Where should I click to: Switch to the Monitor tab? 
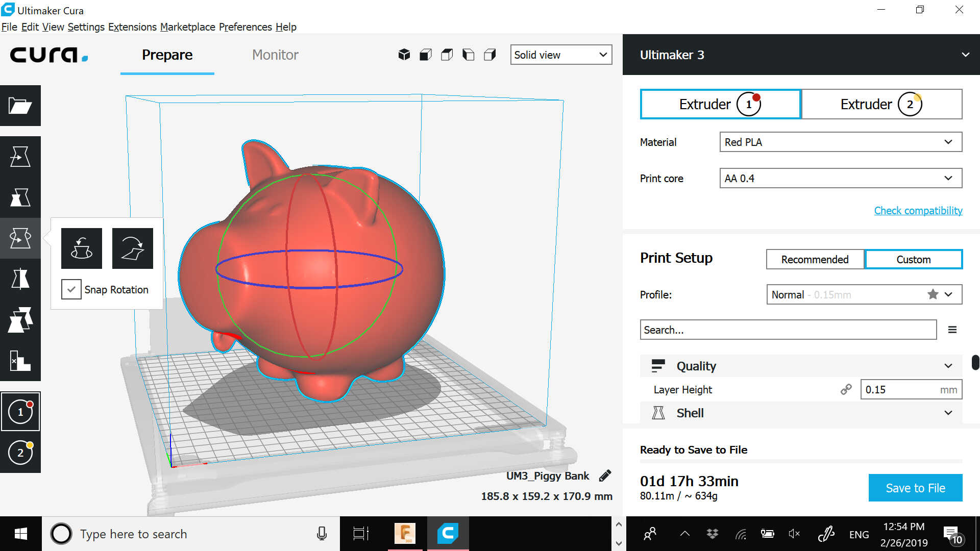click(x=275, y=55)
